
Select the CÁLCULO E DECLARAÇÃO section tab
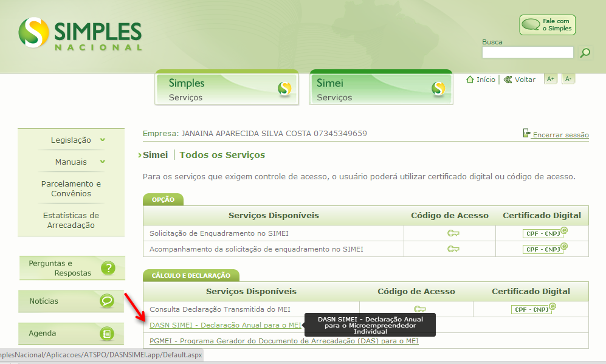pyautogui.click(x=191, y=275)
